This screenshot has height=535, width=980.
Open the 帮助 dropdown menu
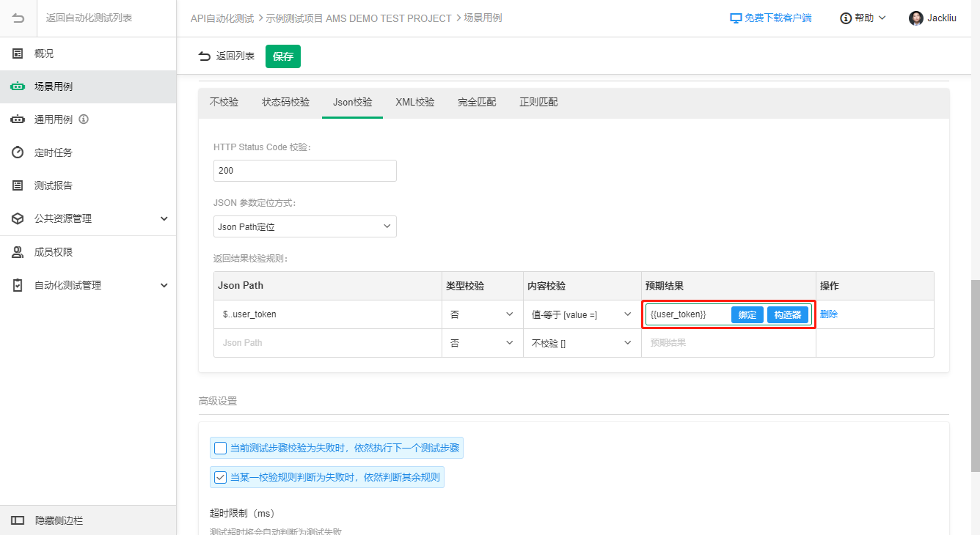click(863, 18)
